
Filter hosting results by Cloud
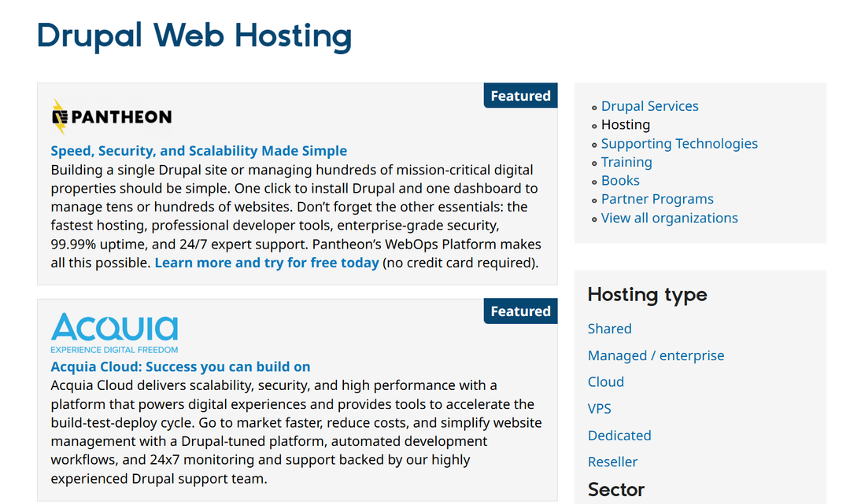(605, 382)
